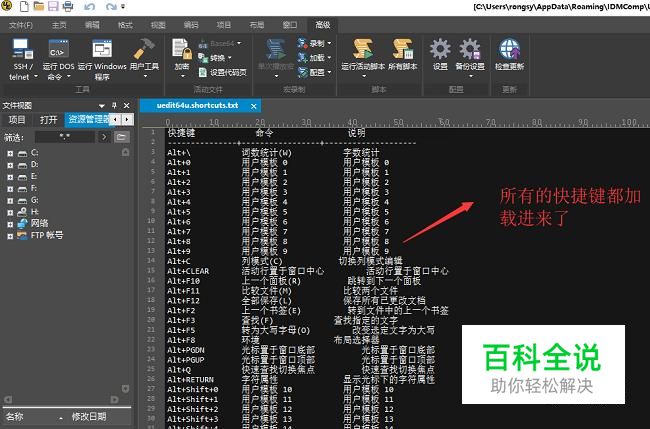Expand the C: drive node
The image size is (650, 429).
(x=10, y=153)
